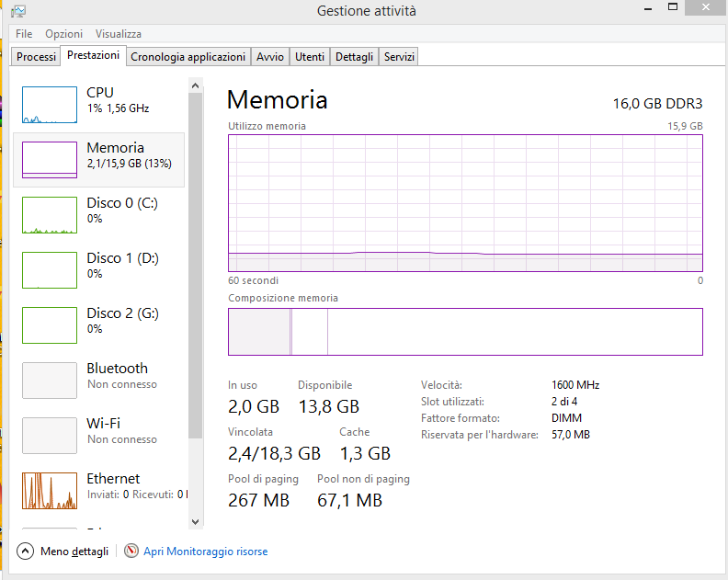
Task: Click the '13,8 GB' available value
Action: pos(329,407)
